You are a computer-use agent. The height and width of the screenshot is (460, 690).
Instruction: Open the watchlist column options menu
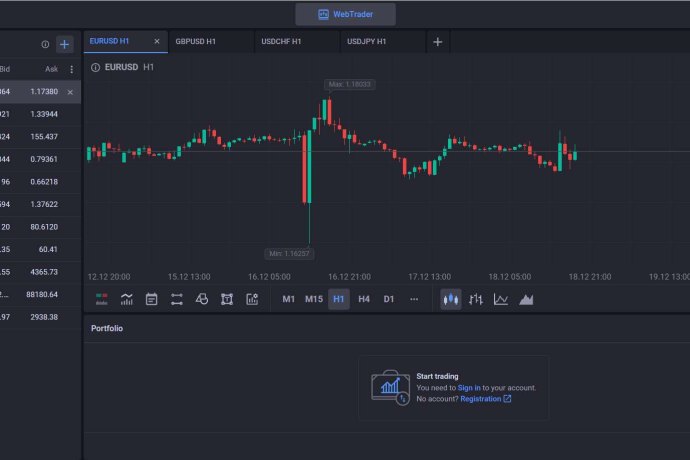[72, 69]
